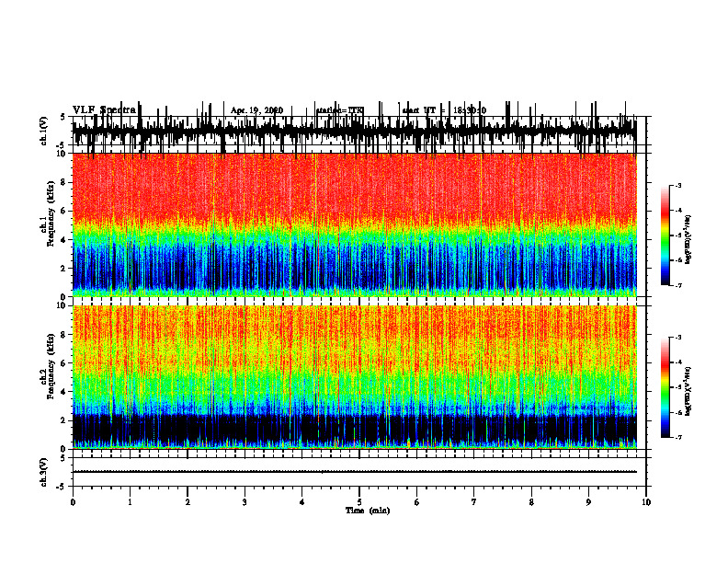728x563 pixels.
Task: Click the ch.2 frequency tick label "8"
Action: [x=64, y=335]
